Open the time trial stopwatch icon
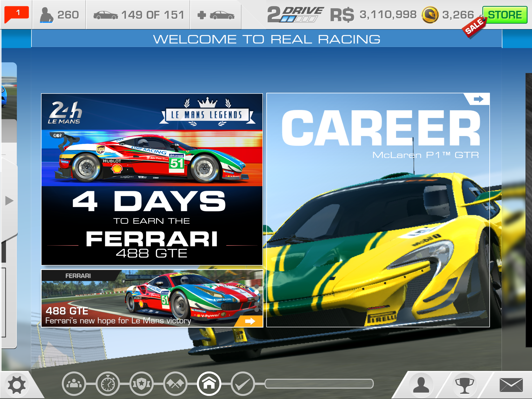532x399 pixels. 108,384
